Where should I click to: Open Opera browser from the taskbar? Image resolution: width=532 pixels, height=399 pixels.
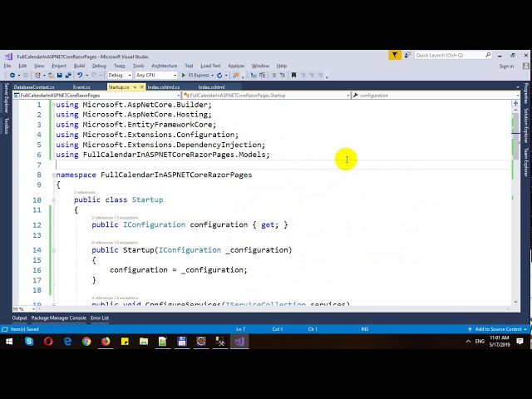[x=48, y=342]
